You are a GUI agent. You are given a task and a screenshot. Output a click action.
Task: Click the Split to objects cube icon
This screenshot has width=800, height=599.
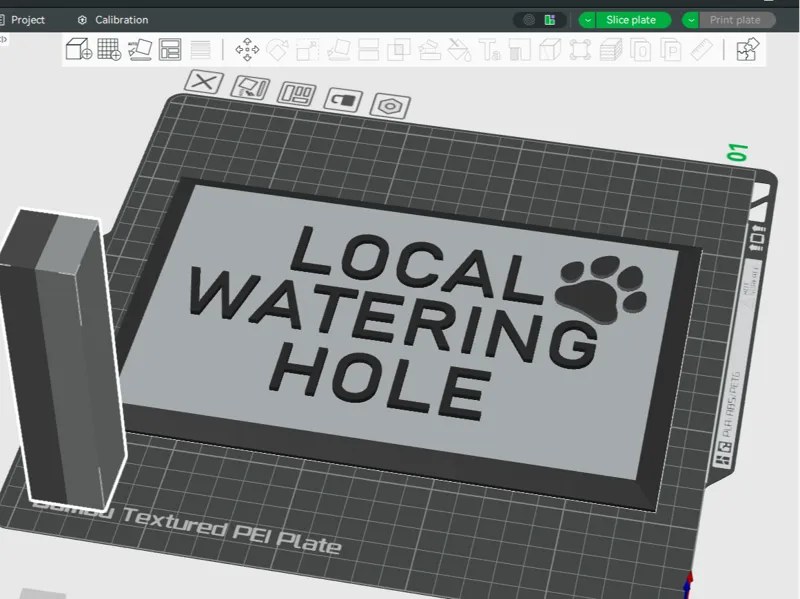click(x=550, y=49)
